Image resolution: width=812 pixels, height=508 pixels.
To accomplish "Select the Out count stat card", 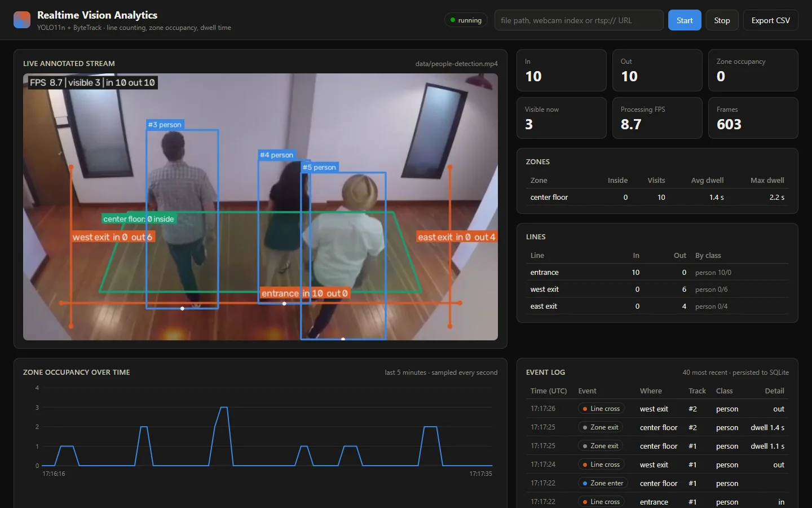I will coord(657,70).
